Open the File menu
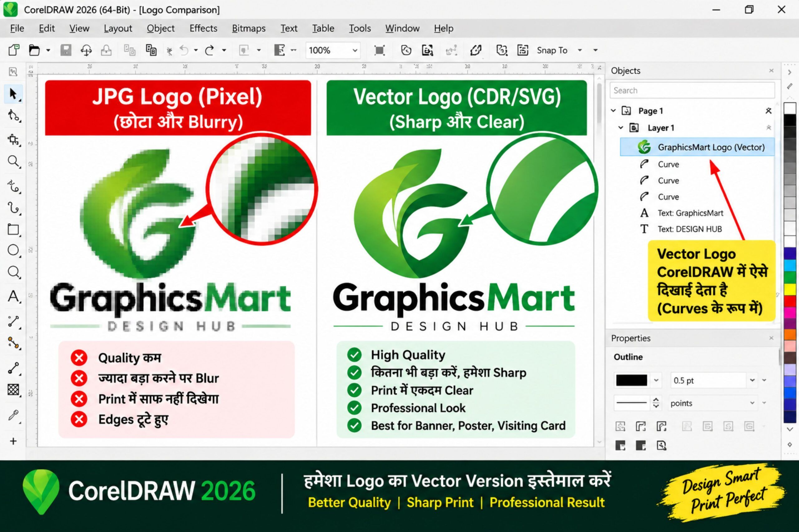 pos(17,28)
